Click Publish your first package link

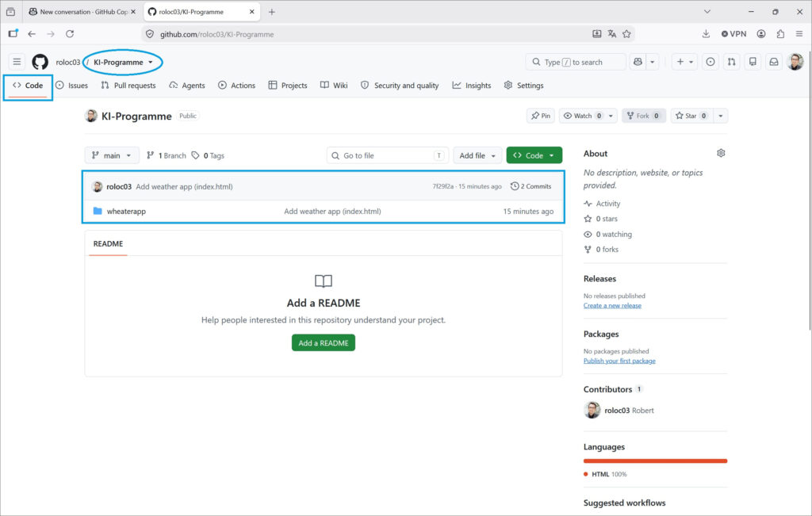(619, 361)
